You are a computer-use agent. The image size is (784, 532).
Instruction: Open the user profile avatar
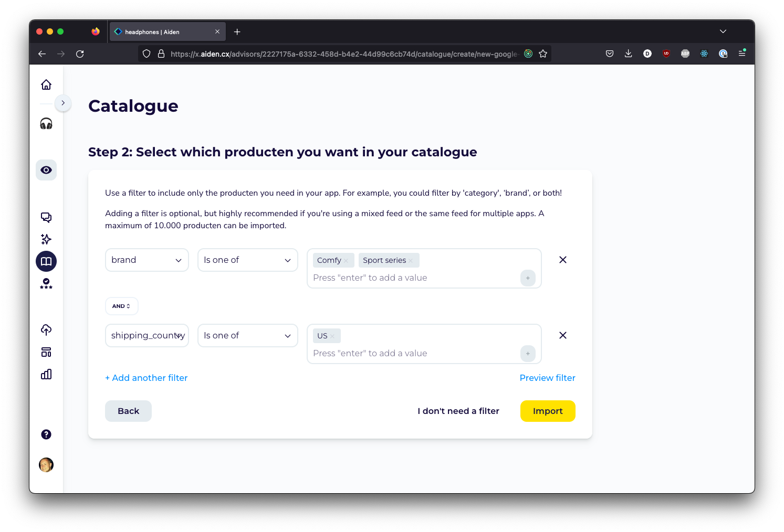(x=46, y=465)
